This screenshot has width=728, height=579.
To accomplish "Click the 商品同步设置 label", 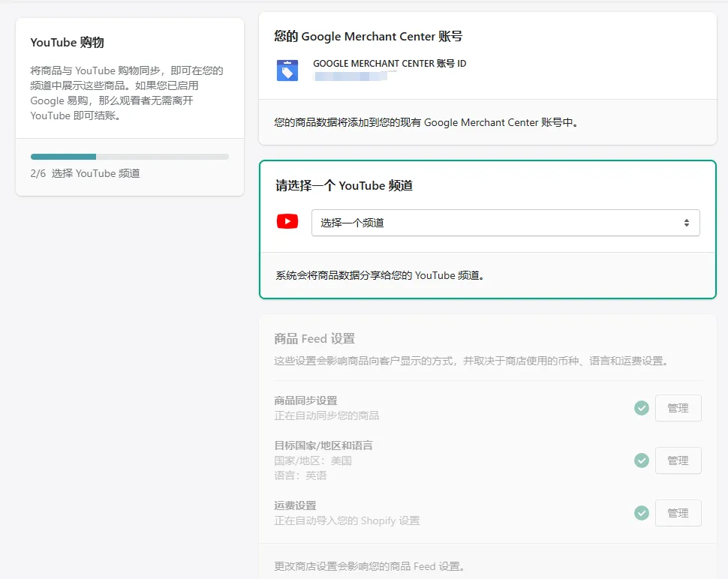I will point(305,400).
